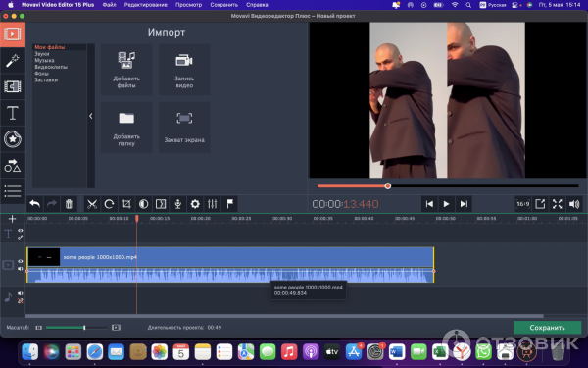The image size is (588, 368).
Task: Open the Filters magic wand tab
Action: 13,61
